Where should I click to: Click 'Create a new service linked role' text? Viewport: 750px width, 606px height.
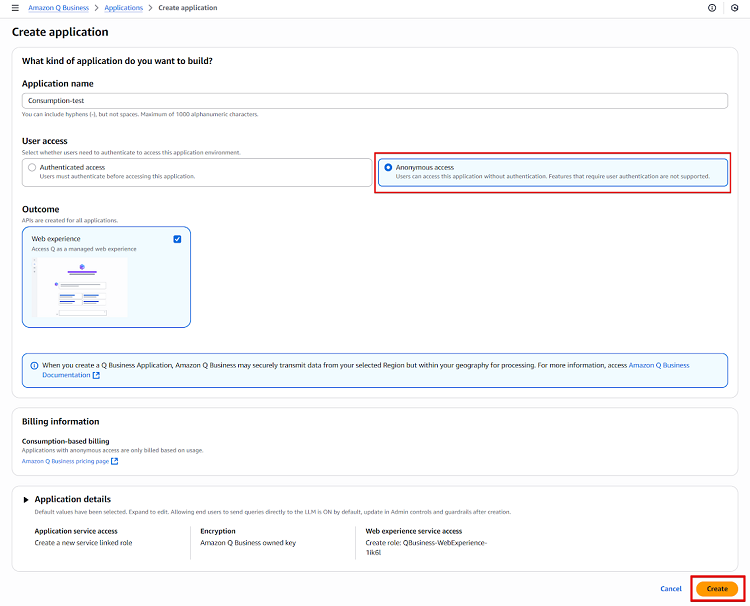coord(83,542)
